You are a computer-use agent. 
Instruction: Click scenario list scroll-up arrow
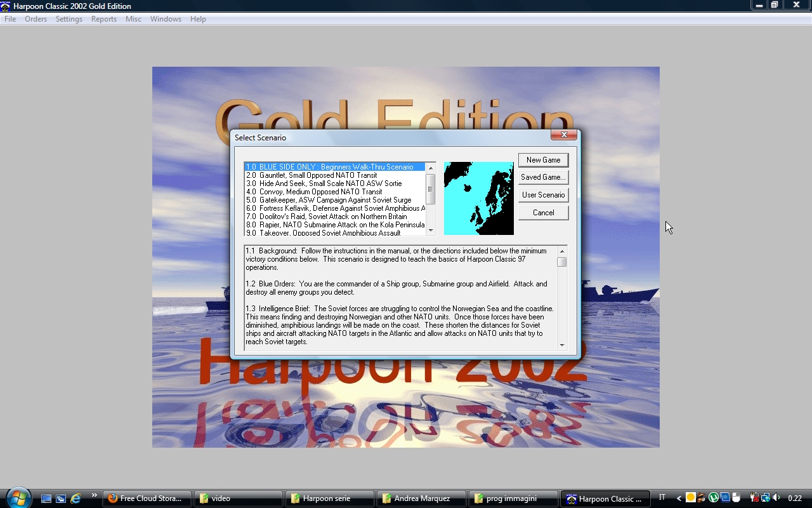431,168
